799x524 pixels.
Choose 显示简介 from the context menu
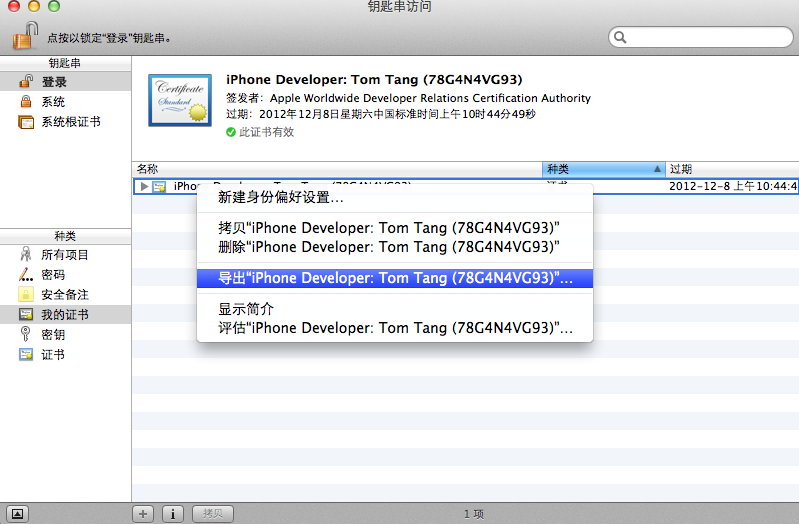(x=394, y=309)
